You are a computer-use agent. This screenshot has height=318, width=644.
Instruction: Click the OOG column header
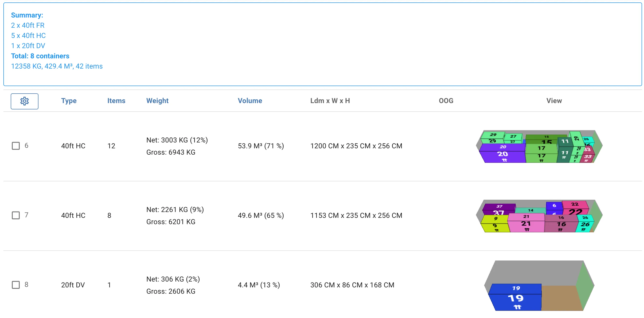pos(446,101)
